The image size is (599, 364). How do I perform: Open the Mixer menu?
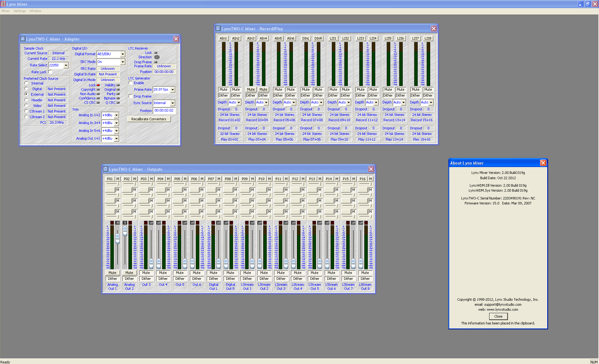[x=6, y=11]
